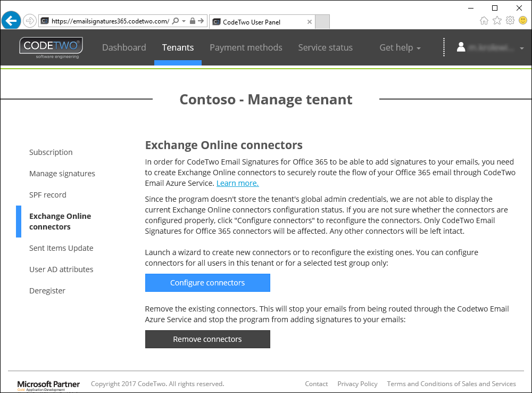Open browser Tools via the gear icon
This screenshot has width=532, height=393.
tap(510, 20)
